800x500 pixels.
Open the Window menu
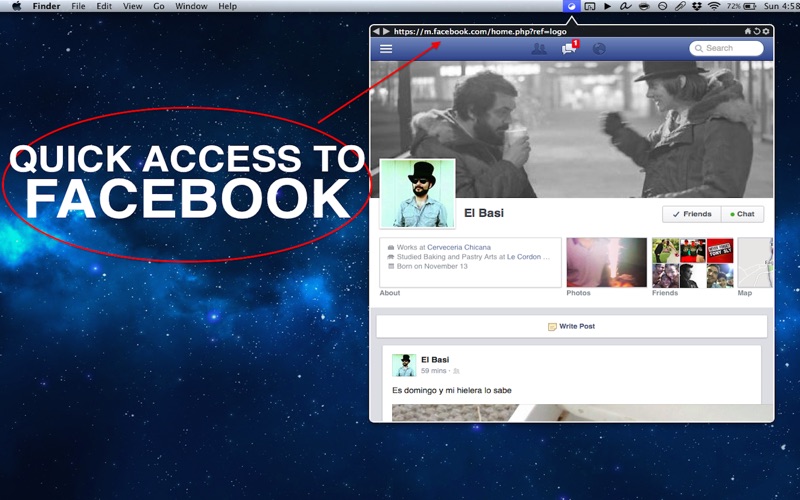(191, 6)
